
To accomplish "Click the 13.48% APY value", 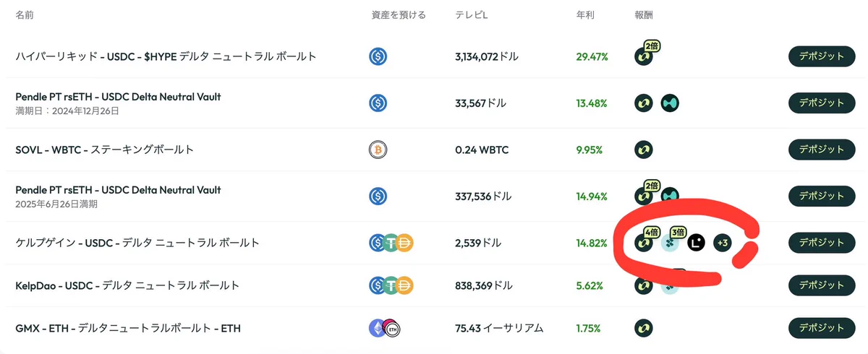I will [x=592, y=103].
